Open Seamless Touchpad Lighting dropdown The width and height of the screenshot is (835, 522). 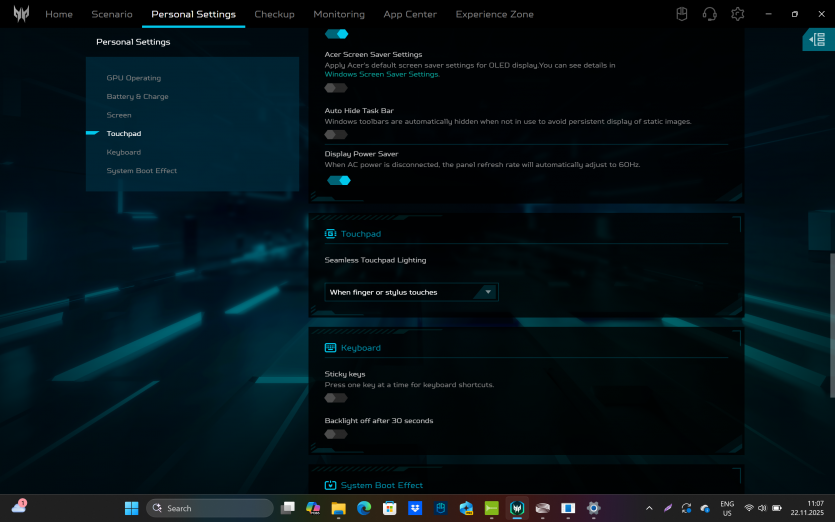411,292
